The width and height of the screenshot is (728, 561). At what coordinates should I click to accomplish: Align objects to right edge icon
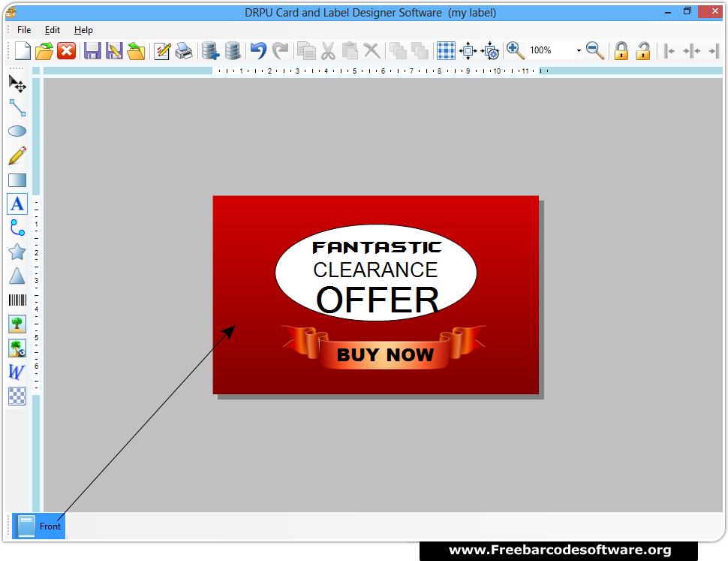[x=714, y=50]
